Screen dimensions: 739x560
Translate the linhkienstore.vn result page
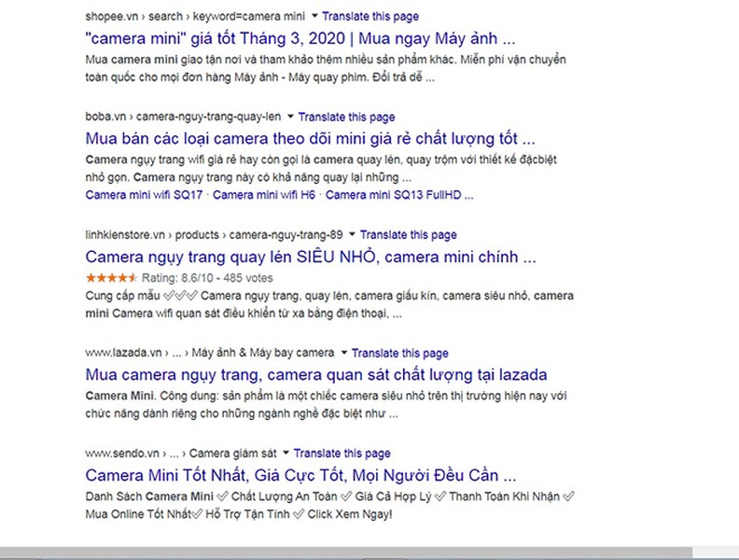click(x=408, y=235)
